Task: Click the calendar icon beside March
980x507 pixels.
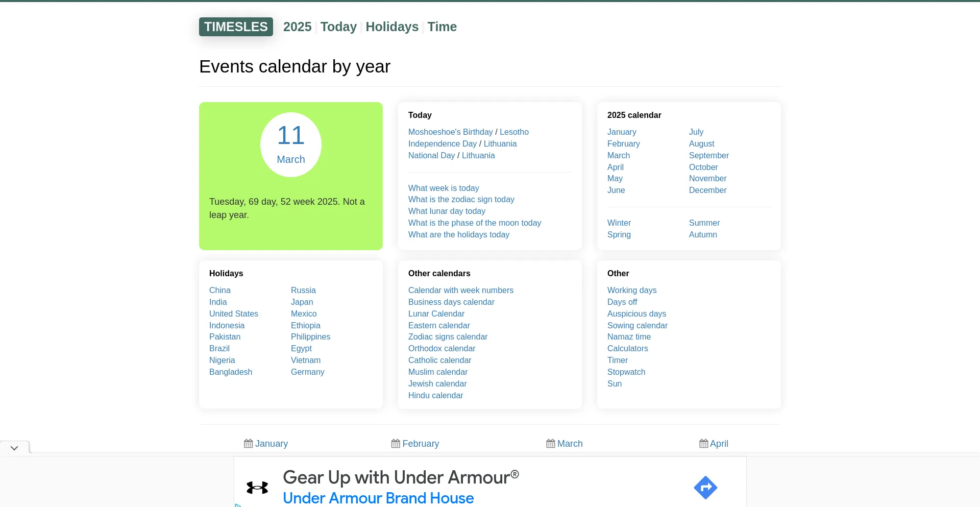Action: tap(550, 444)
